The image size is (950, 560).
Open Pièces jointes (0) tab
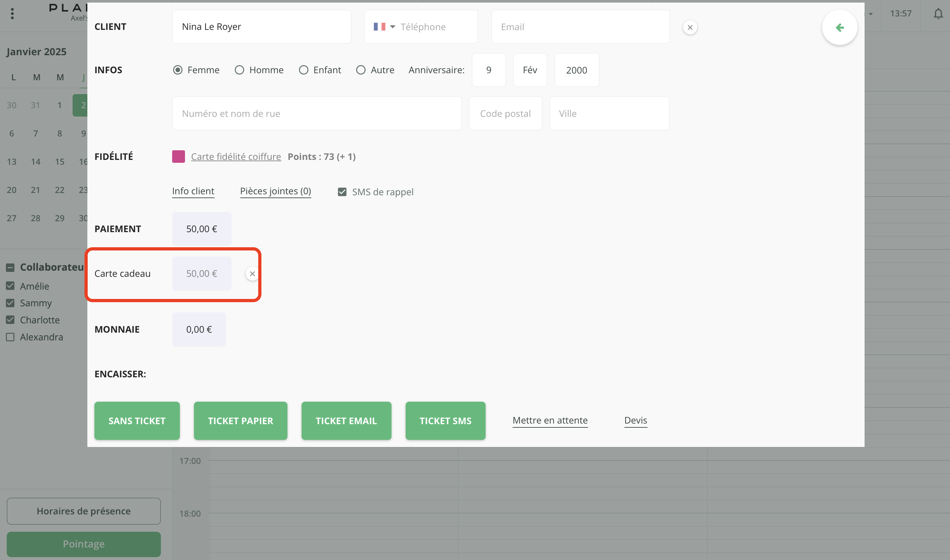(275, 191)
